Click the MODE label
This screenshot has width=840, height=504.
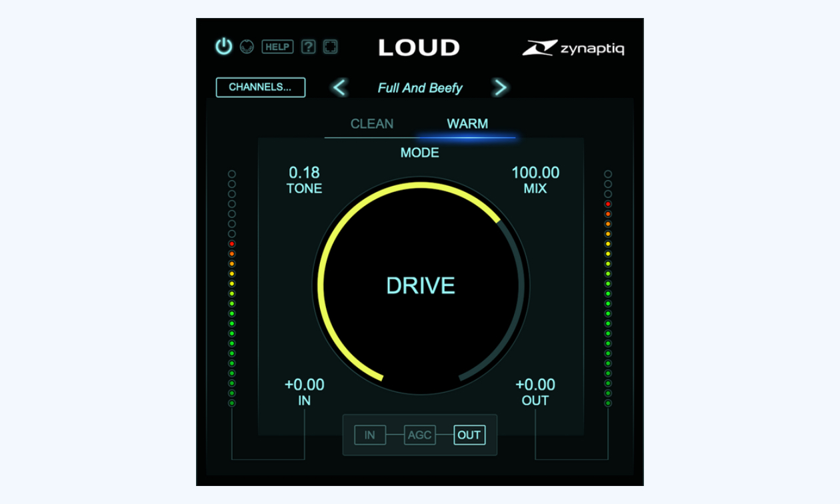(420, 153)
